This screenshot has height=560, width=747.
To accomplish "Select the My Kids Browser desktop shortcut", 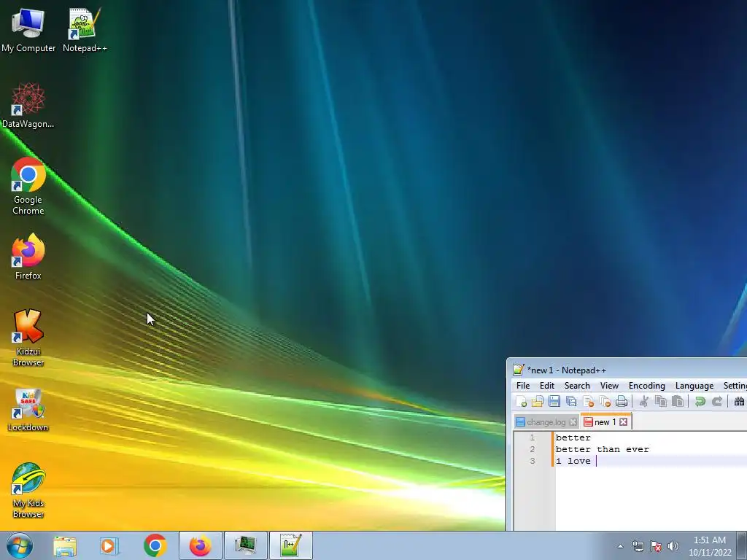I will click(x=28, y=491).
